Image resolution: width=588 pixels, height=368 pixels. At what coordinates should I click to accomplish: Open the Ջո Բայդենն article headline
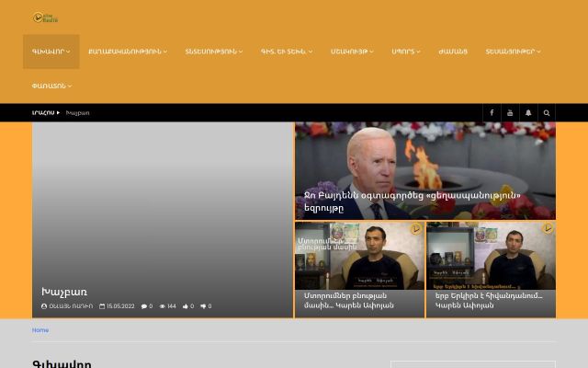[413, 201]
